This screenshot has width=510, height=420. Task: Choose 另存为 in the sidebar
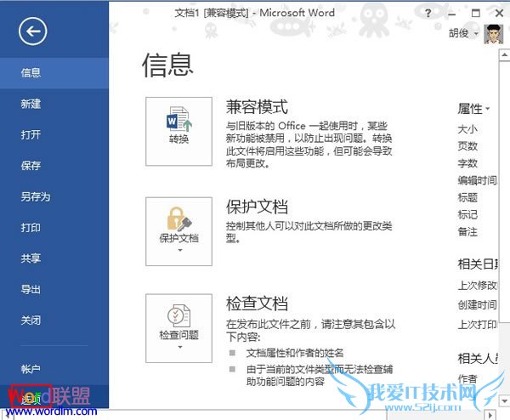(x=36, y=196)
